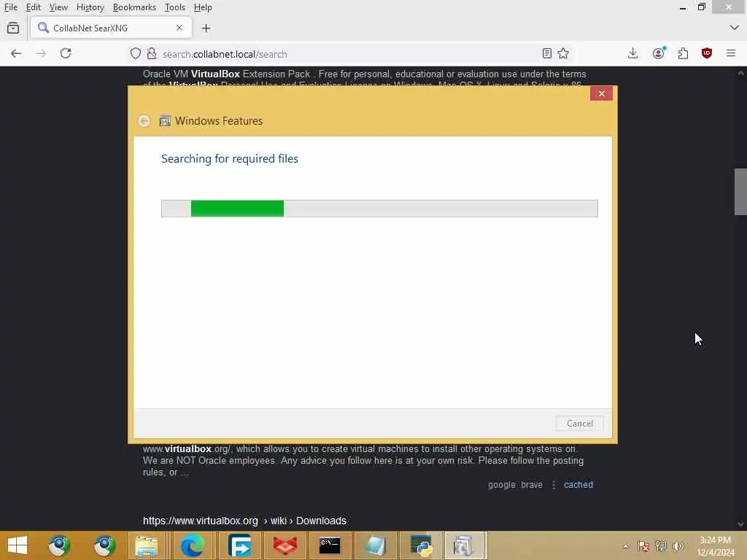The image size is (747, 560).
Task: Open the red box taskbar app
Action: [x=285, y=545]
